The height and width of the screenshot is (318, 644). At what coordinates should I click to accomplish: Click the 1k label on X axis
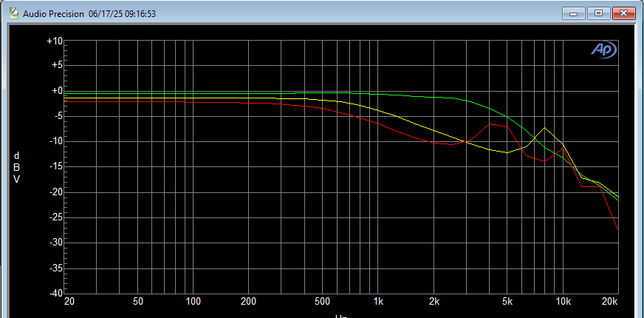378,302
